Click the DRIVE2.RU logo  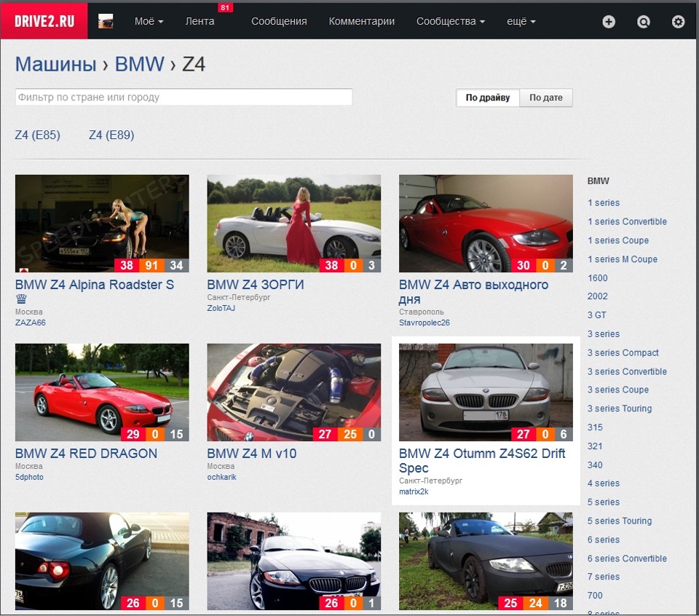click(x=44, y=21)
